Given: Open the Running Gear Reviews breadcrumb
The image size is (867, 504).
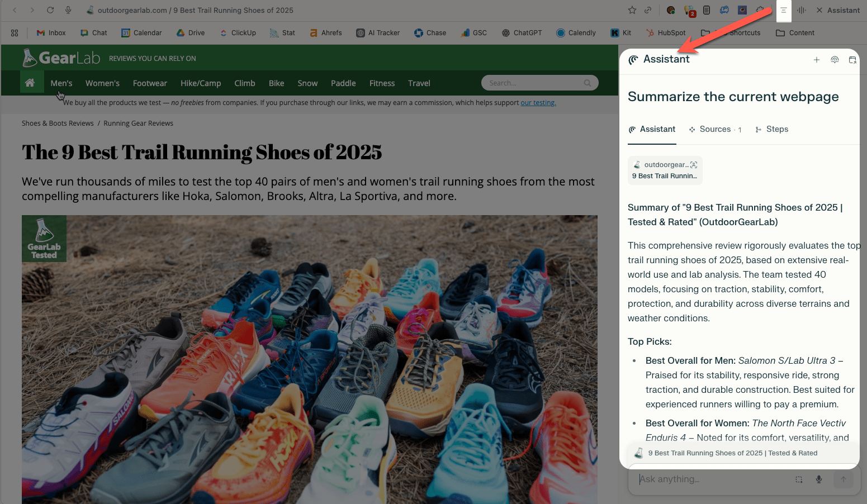Looking at the screenshot, I should (138, 123).
